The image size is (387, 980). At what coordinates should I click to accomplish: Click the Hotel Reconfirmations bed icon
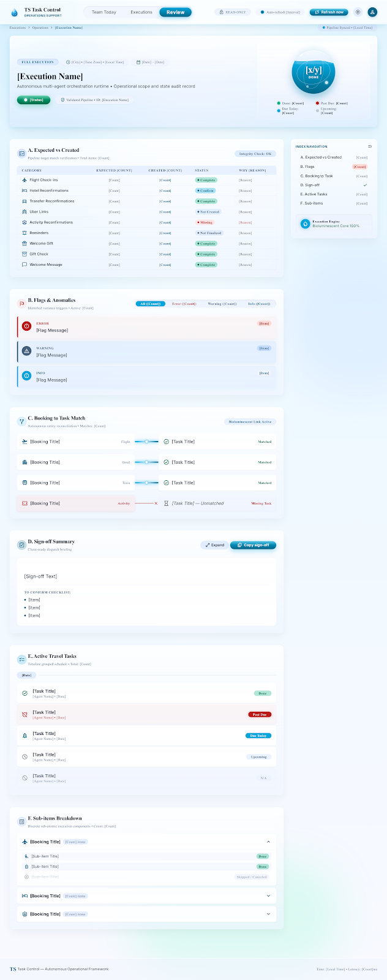click(x=24, y=190)
